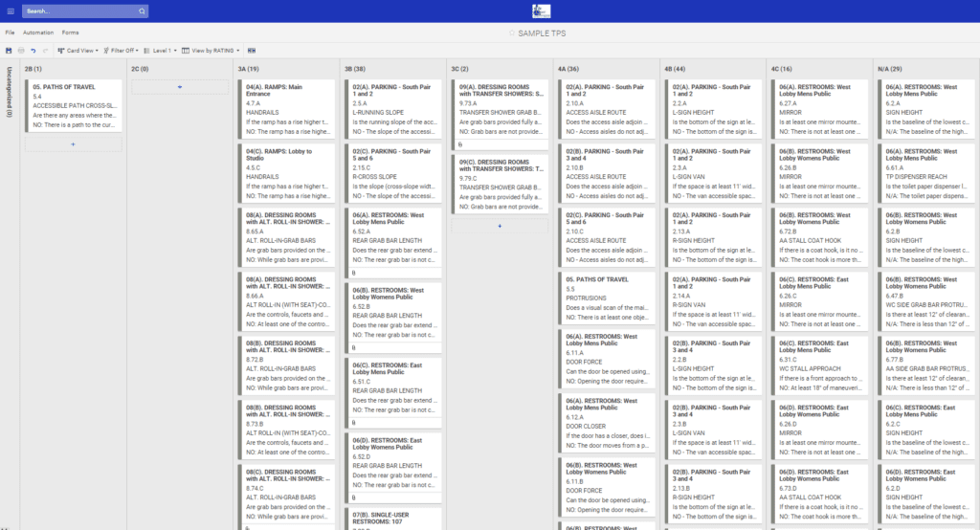This screenshot has height=530, width=980.
Task: Click the Save icon in toolbar
Action: 9,51
